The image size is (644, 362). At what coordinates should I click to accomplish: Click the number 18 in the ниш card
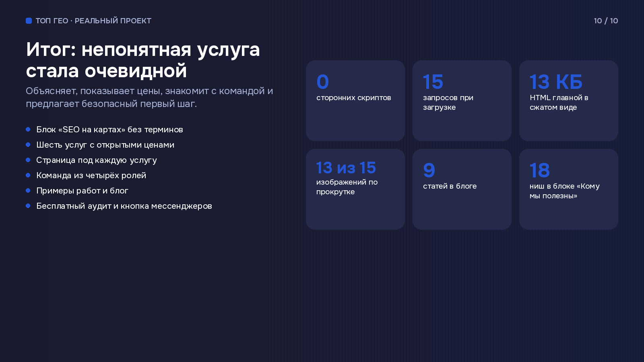[x=540, y=171]
